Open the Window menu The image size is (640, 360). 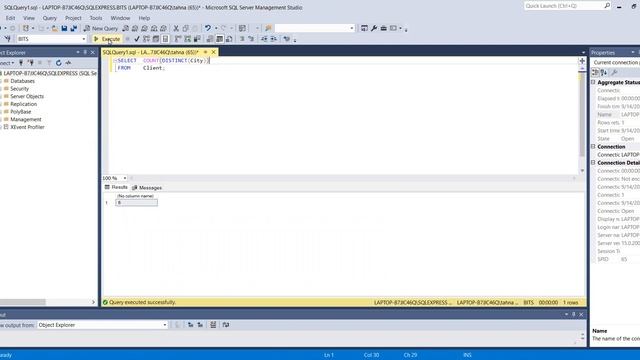[120, 18]
